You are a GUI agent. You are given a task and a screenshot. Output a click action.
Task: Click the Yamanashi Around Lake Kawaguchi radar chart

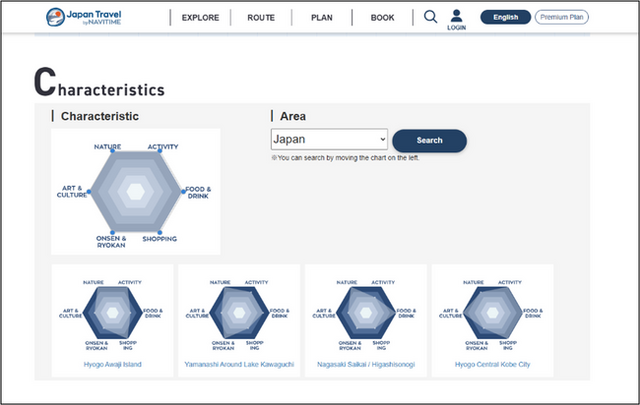pyautogui.click(x=239, y=314)
